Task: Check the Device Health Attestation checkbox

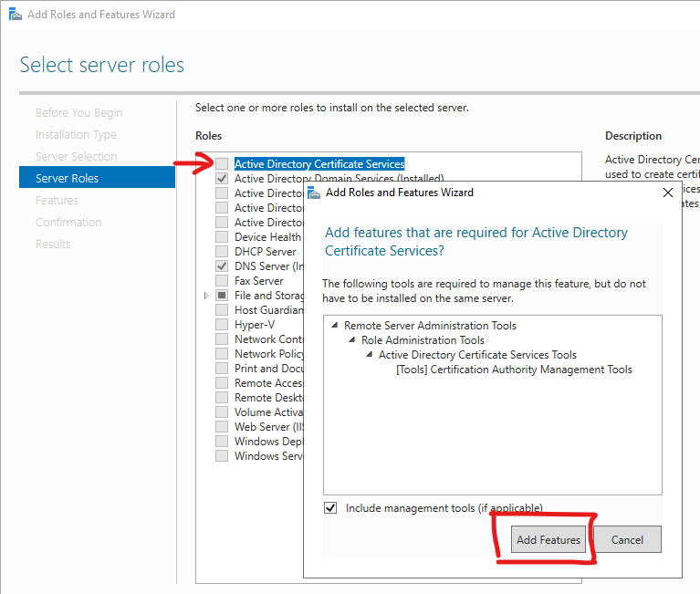Action: point(222,237)
